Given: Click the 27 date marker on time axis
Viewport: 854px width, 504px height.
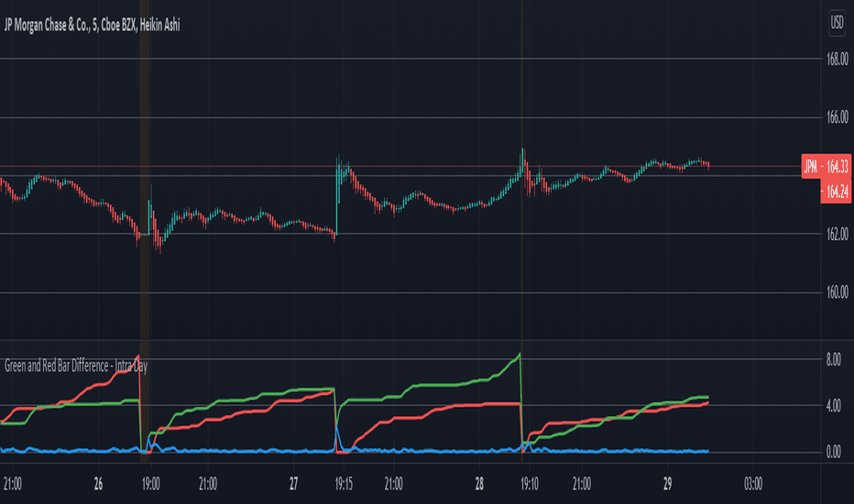Looking at the screenshot, I should point(293,484).
